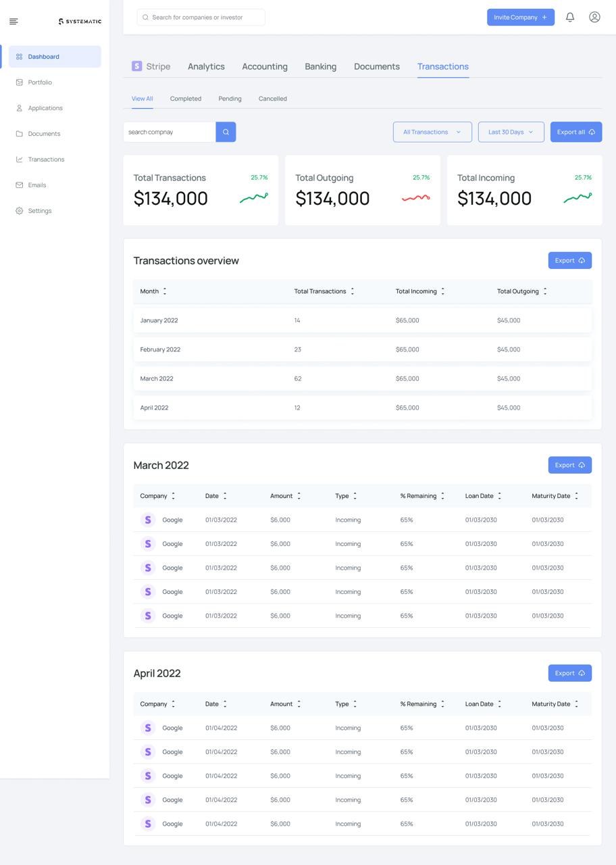Sort April 2022 table by Date arrows
616x865 pixels.
[225, 704]
